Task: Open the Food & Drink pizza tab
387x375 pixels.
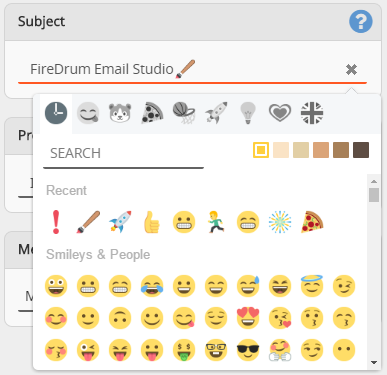Action: [x=152, y=113]
